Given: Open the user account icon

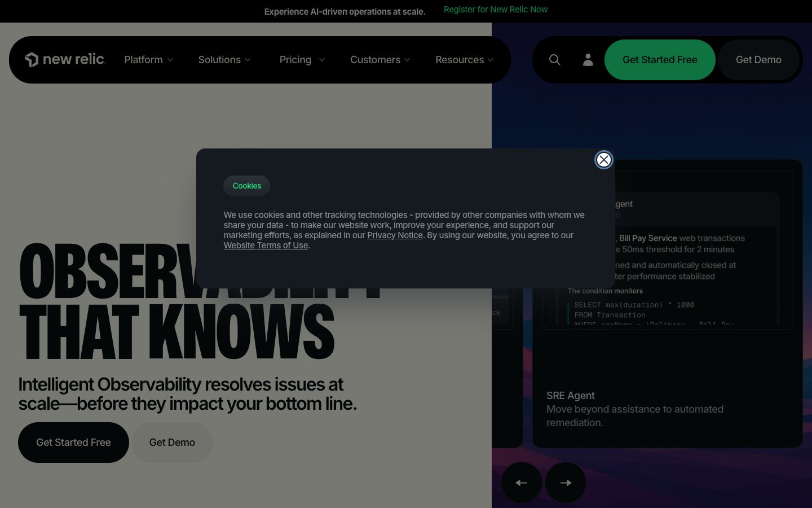Looking at the screenshot, I should coord(588,60).
